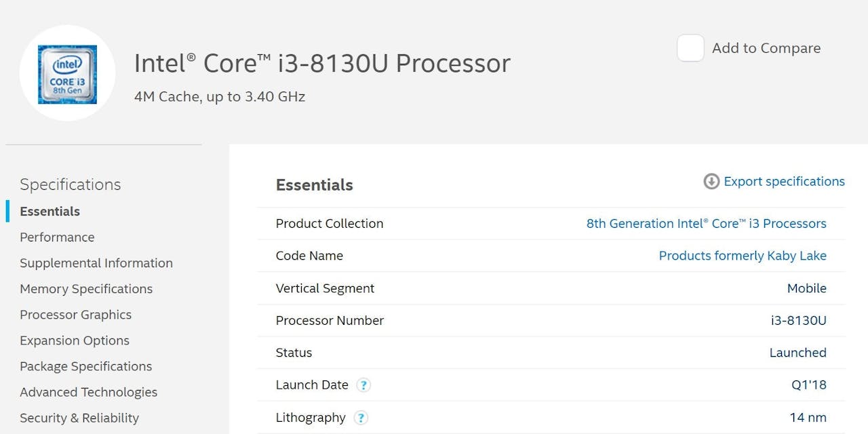Click the Launch Date help question icon

tap(363, 385)
